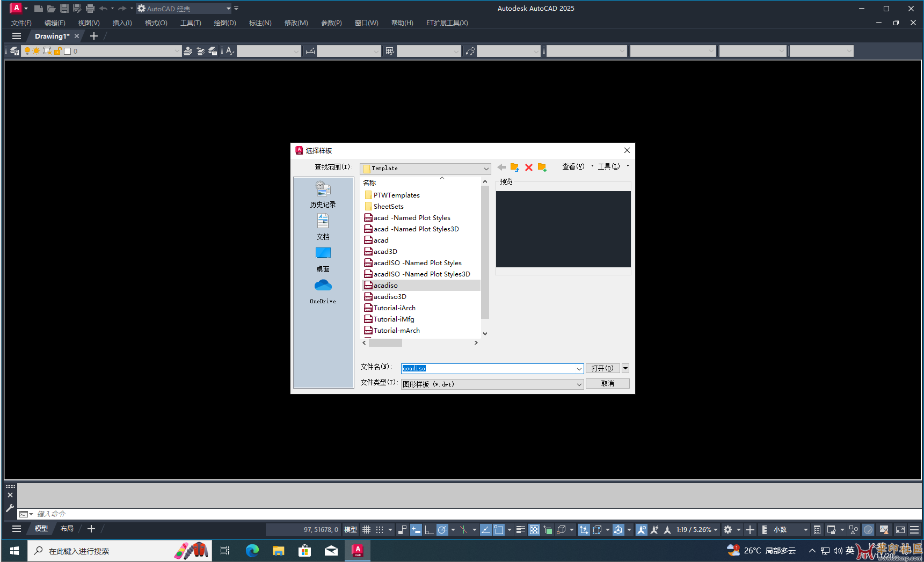Toggle lineweight display in status bar
Screen dimensions: 924x562
(x=520, y=530)
